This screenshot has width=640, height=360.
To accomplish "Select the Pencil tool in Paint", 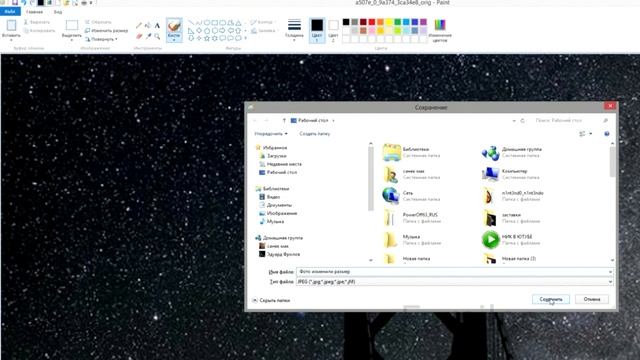I will pos(139,25).
